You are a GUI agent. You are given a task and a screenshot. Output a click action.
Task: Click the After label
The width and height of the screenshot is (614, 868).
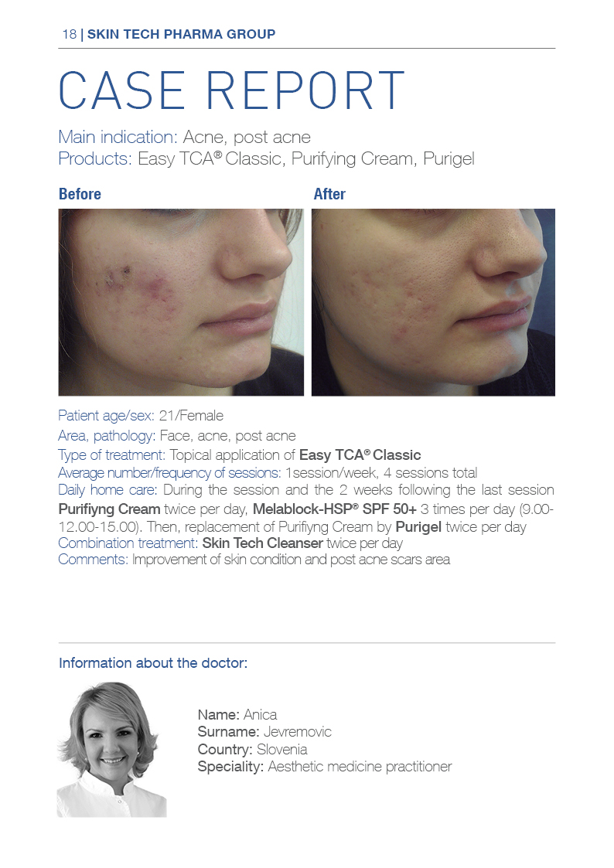[x=329, y=194]
